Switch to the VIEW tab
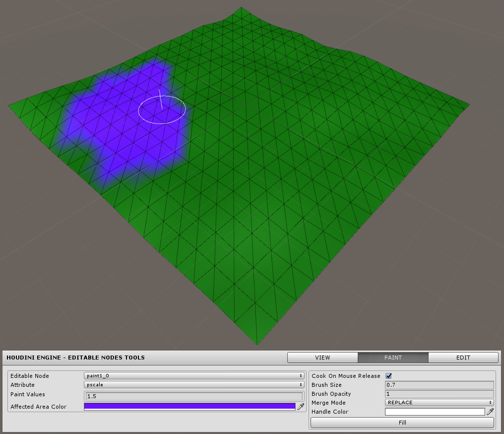The image size is (504, 434). click(322, 358)
